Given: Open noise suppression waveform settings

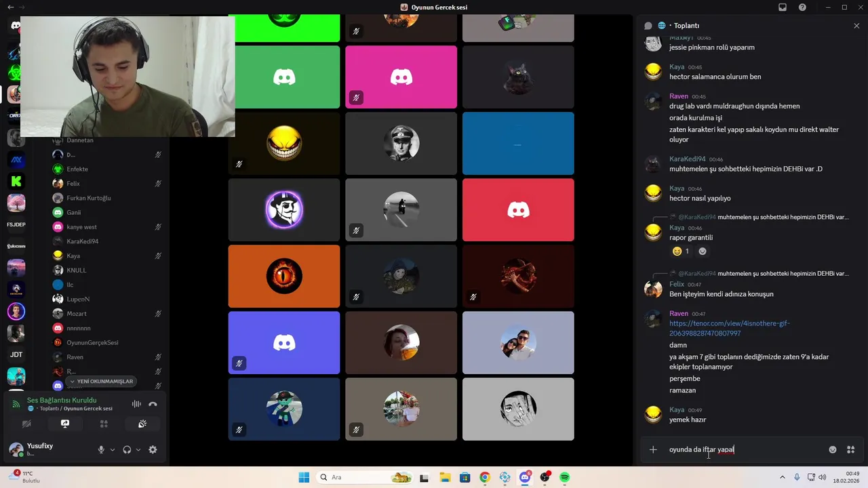Looking at the screenshot, I should coord(136,404).
